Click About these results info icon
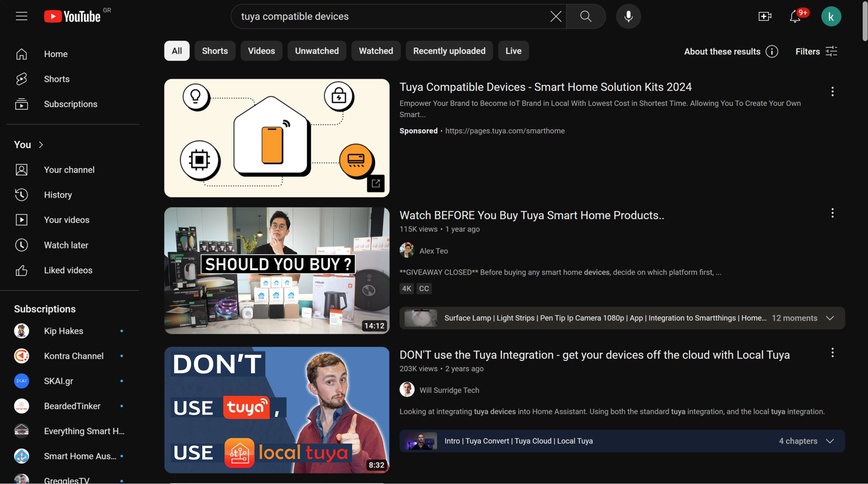 coord(772,52)
